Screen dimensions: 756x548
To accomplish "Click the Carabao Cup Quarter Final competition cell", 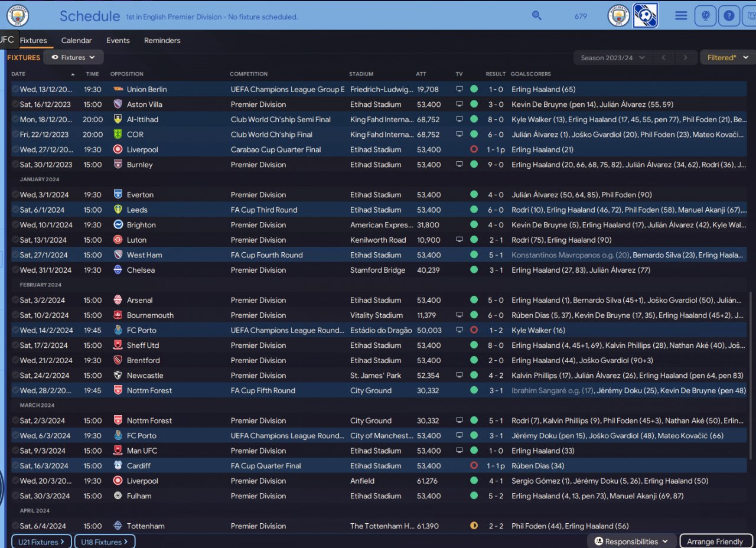I will 276,149.
